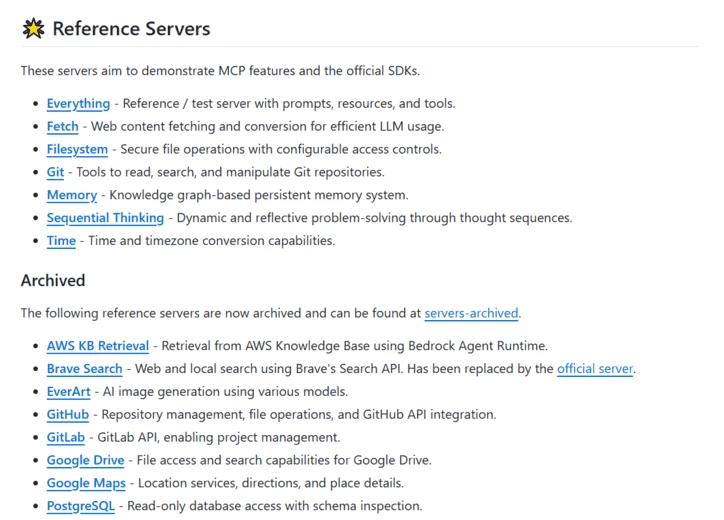Open the Google Drive link
724x520 pixels.
point(85,460)
